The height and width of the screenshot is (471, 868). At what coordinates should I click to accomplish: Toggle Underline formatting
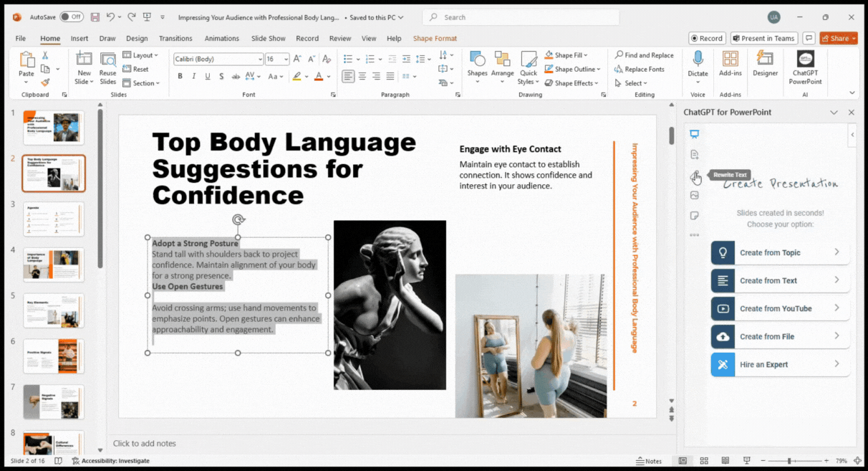point(208,76)
